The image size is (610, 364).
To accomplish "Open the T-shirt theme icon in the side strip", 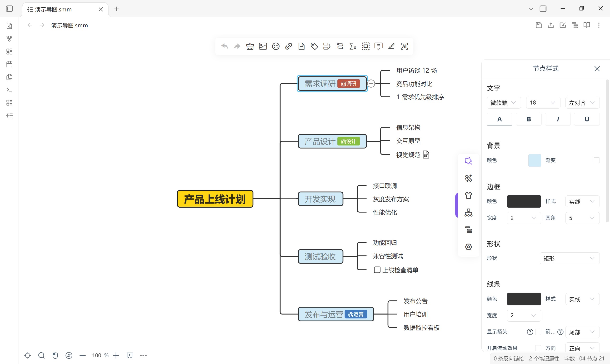I will tap(468, 195).
